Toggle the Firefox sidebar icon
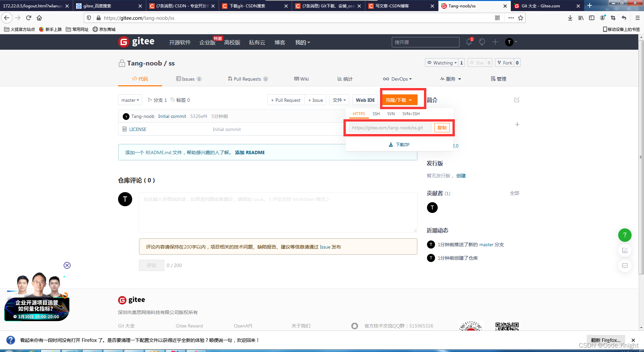 592,18
